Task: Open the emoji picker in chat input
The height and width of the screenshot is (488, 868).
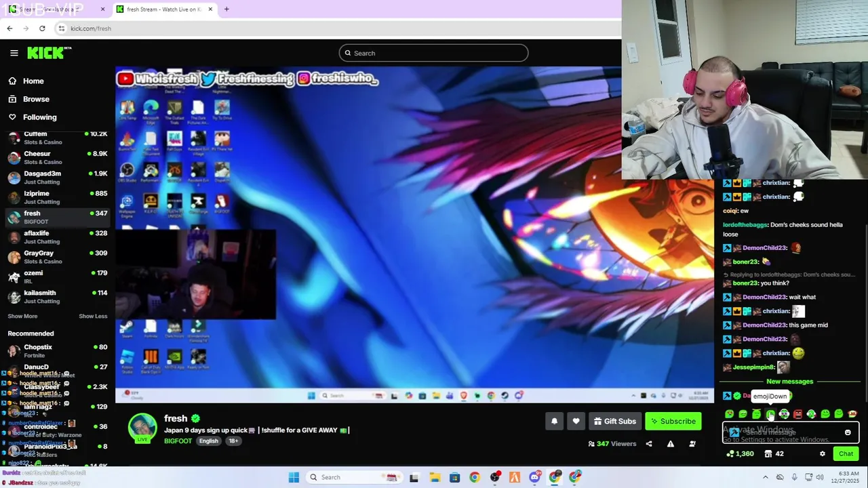Action: tap(848, 432)
